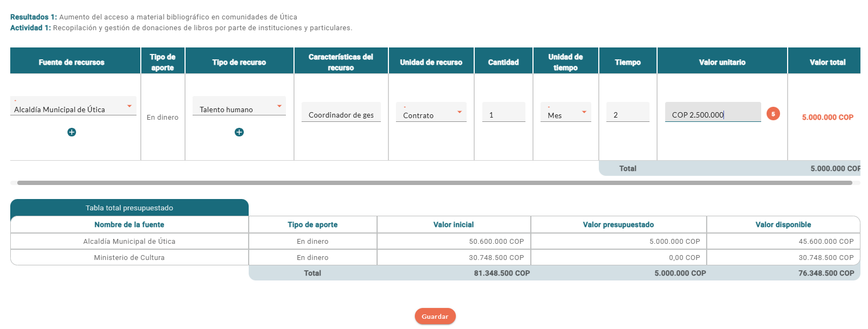Click the plus icon under Alcaldía Municipal de Útica
Image resolution: width=868 pixels, height=329 pixels.
[72, 132]
